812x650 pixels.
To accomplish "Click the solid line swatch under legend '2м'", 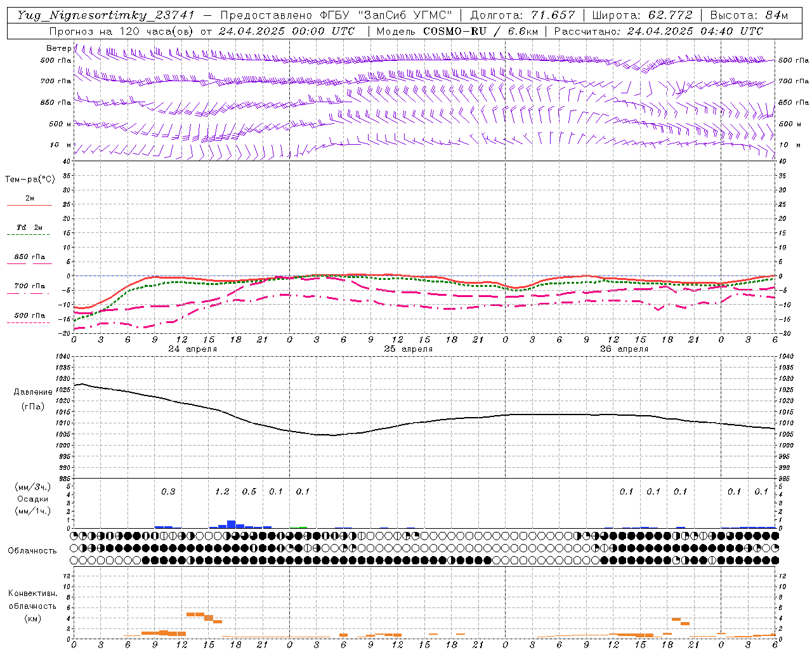I will click(x=29, y=205).
